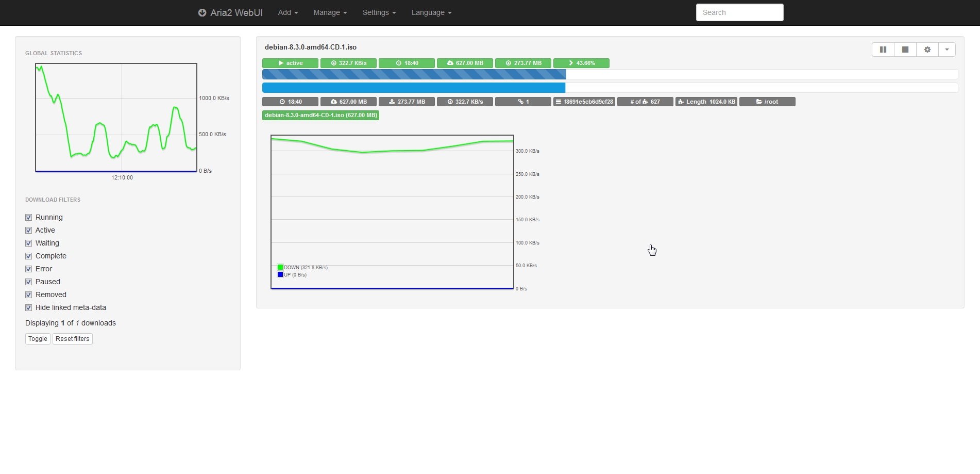
Task: Open download settings gear
Action: [x=927, y=50]
